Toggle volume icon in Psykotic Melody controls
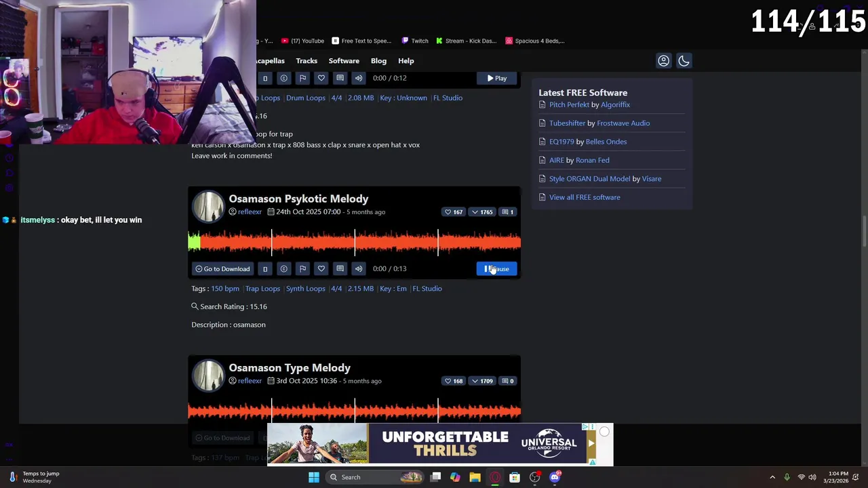The width and height of the screenshot is (868, 488). 359,269
